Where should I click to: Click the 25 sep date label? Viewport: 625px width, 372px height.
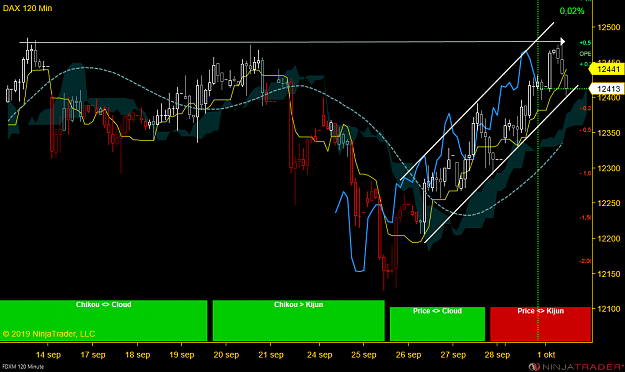pyautogui.click(x=364, y=355)
